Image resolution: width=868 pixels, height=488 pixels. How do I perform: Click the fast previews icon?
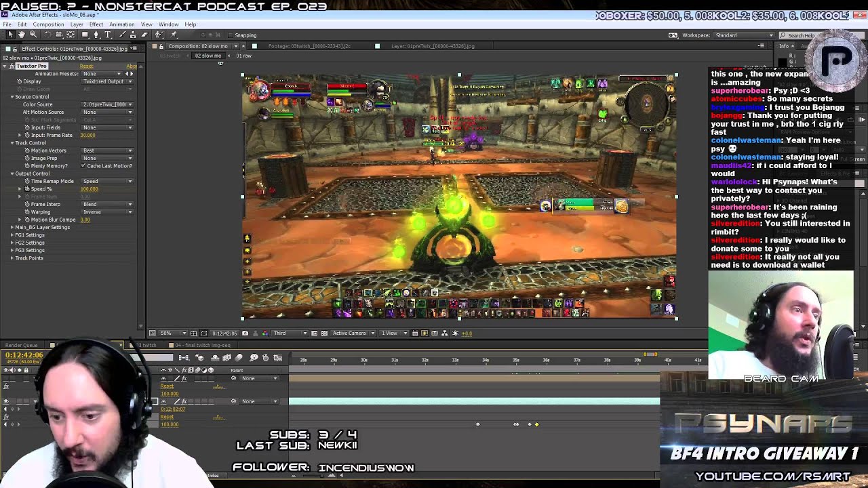[425, 333]
